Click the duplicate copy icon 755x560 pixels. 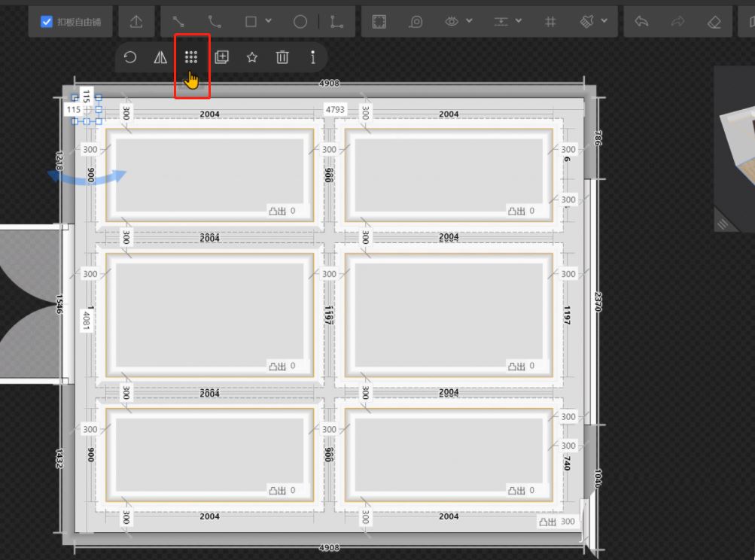click(x=221, y=57)
